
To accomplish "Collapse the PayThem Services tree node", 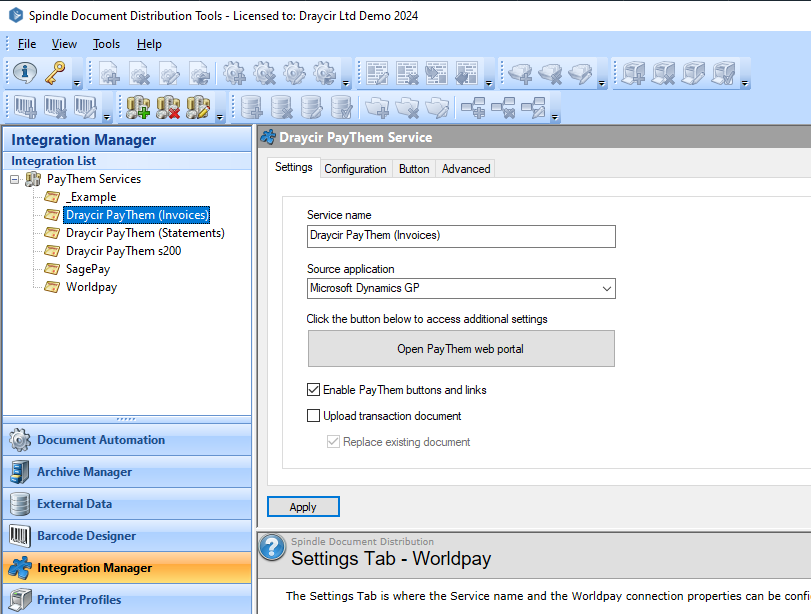I will coord(14,179).
